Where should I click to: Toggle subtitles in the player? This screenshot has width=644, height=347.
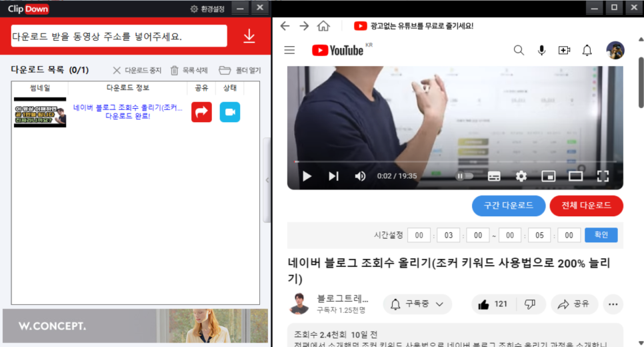pos(494,176)
